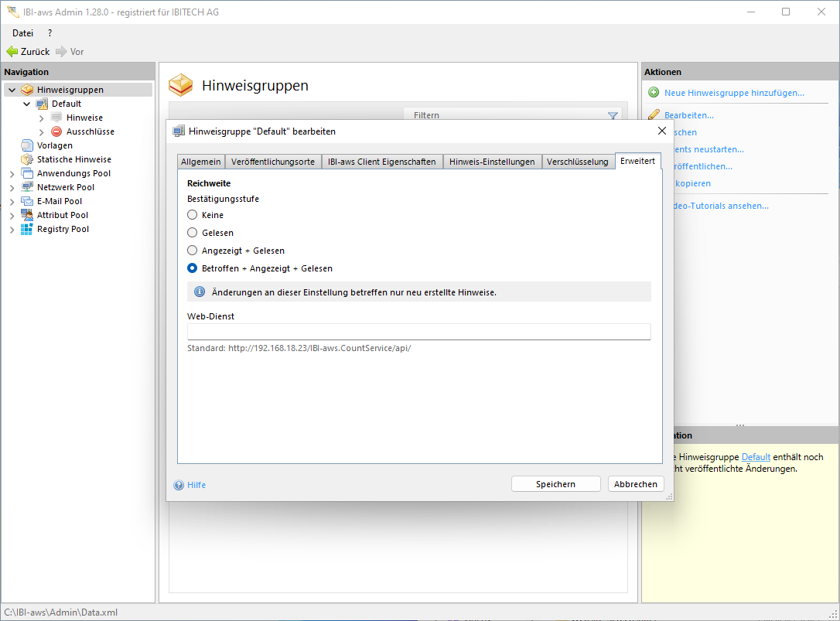Select the Keine radio button
The width and height of the screenshot is (840, 621).
[x=193, y=215]
